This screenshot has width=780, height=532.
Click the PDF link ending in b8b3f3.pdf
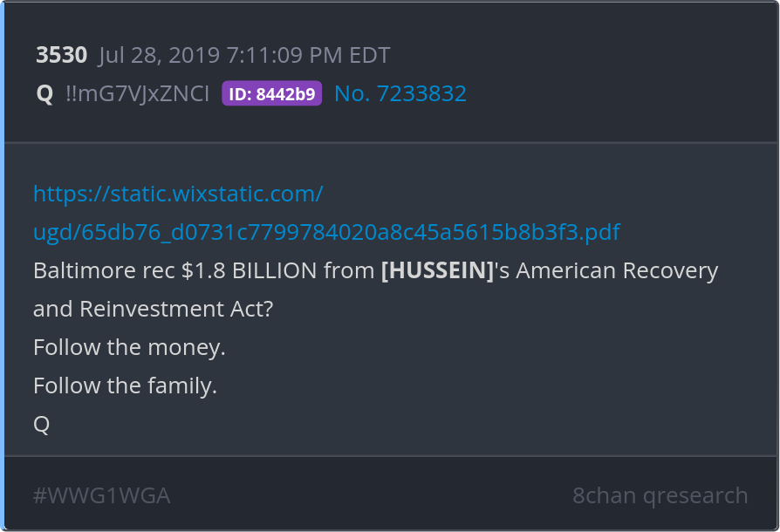click(x=326, y=232)
